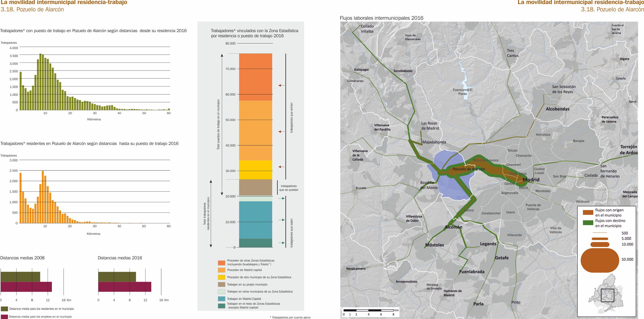This screenshot has height=319, width=644.
Task: Click the '80.000' axis value on stacked bar chart
Action: point(231,43)
